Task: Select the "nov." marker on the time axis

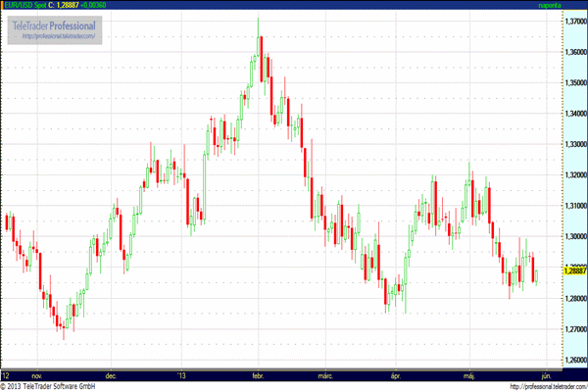Action: tap(37, 374)
